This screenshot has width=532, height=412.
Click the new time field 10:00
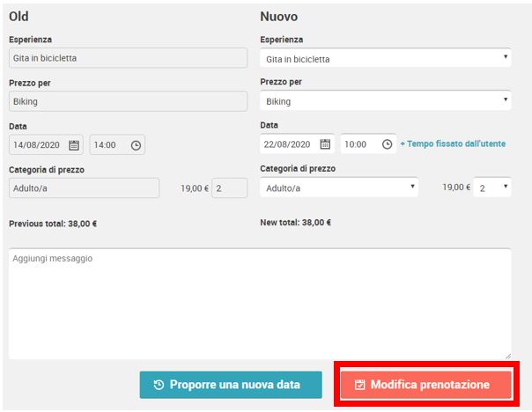tap(368, 144)
